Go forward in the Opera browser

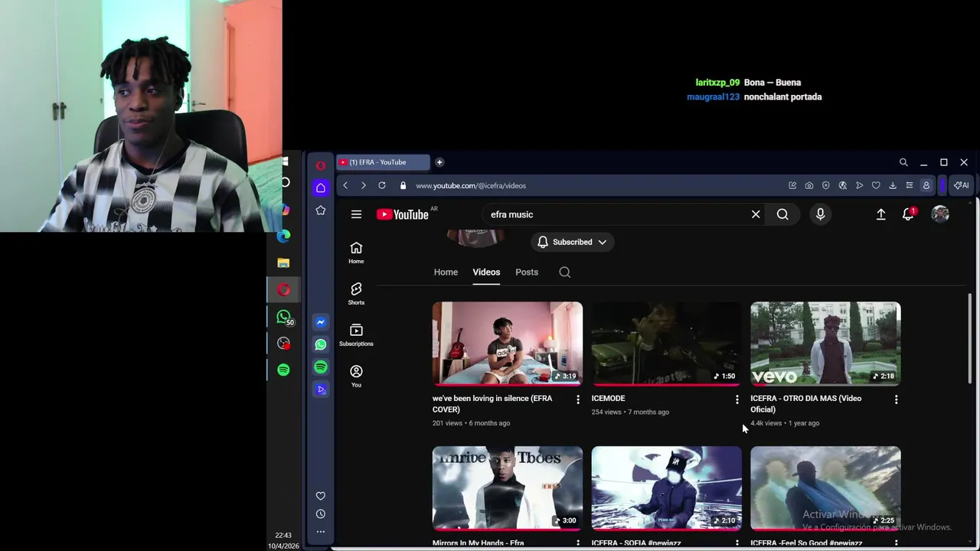click(363, 185)
